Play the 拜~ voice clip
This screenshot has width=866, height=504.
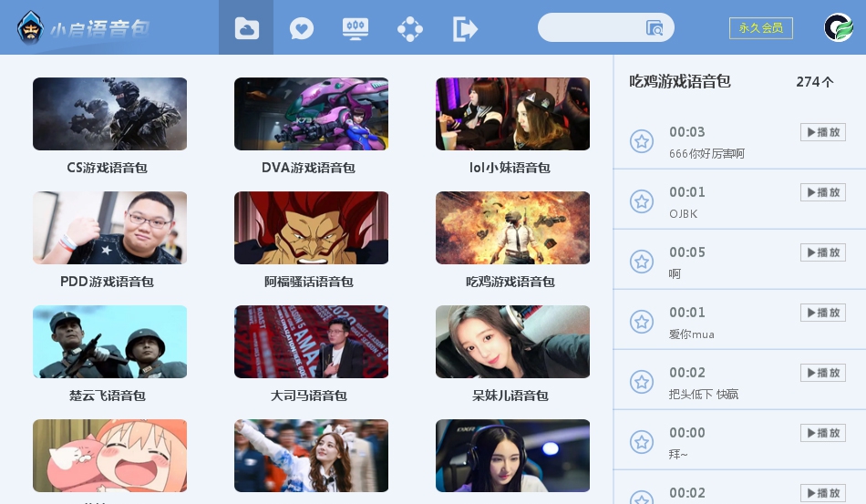823,433
